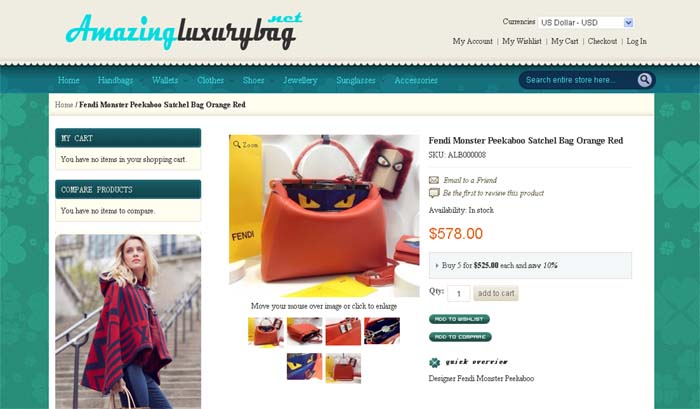Open the Handbags navigation menu
This screenshot has height=409, width=700.
(x=115, y=80)
